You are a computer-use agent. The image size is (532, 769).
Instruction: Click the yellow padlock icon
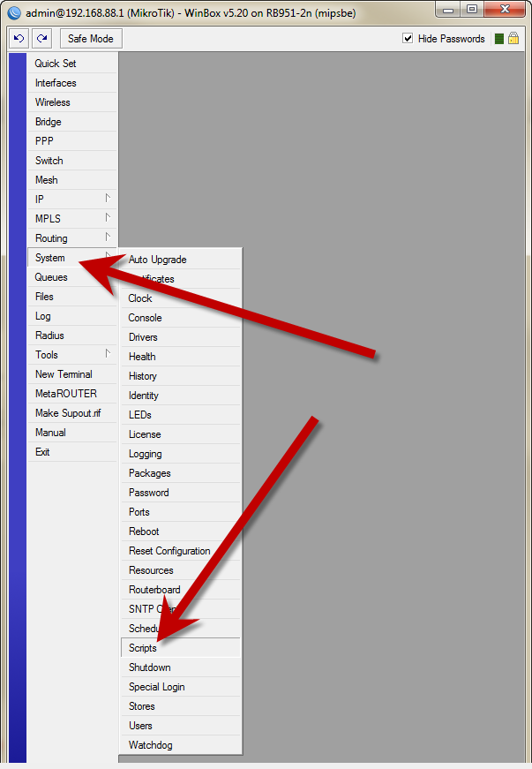click(x=513, y=39)
